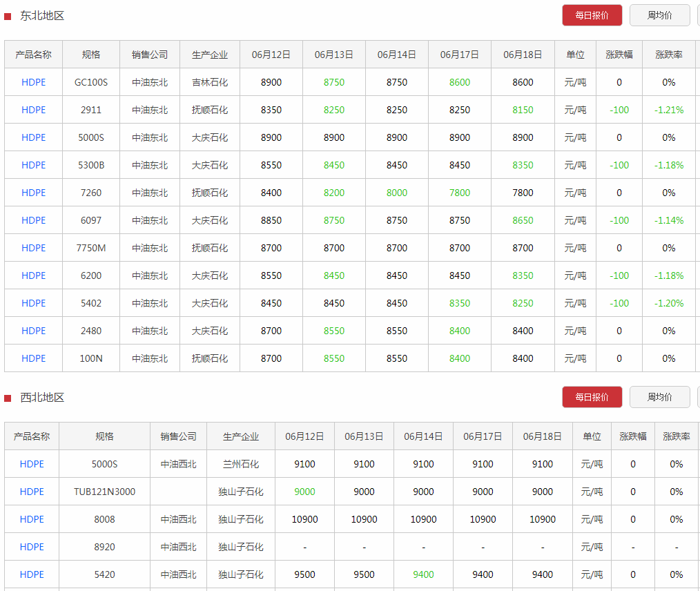Open HDPE link in GC100S row
The height and width of the screenshot is (591, 700).
pos(34,82)
